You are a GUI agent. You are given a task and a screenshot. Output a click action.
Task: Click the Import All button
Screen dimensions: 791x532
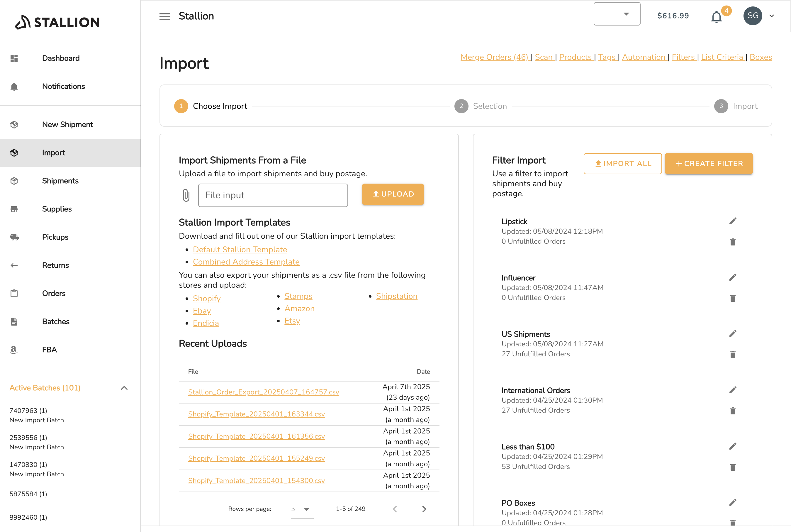[x=622, y=164]
